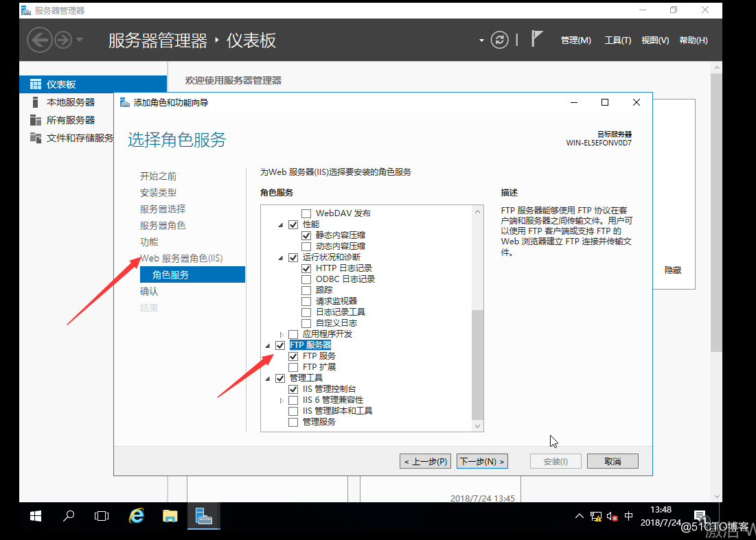Click role services list scroll-up arrow
756x540 pixels.
pos(477,211)
